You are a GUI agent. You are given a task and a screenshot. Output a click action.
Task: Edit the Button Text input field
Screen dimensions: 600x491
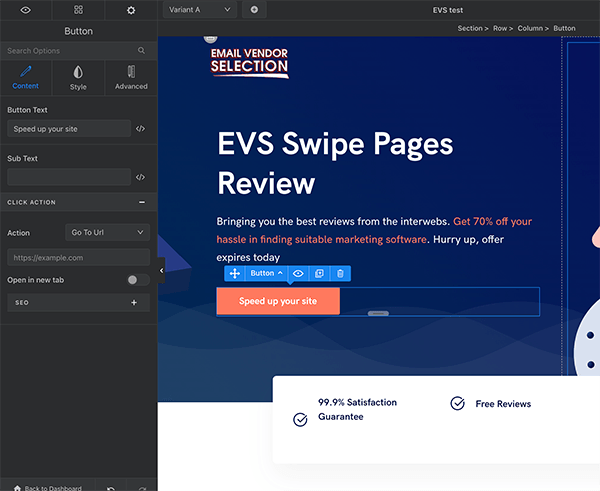69,129
